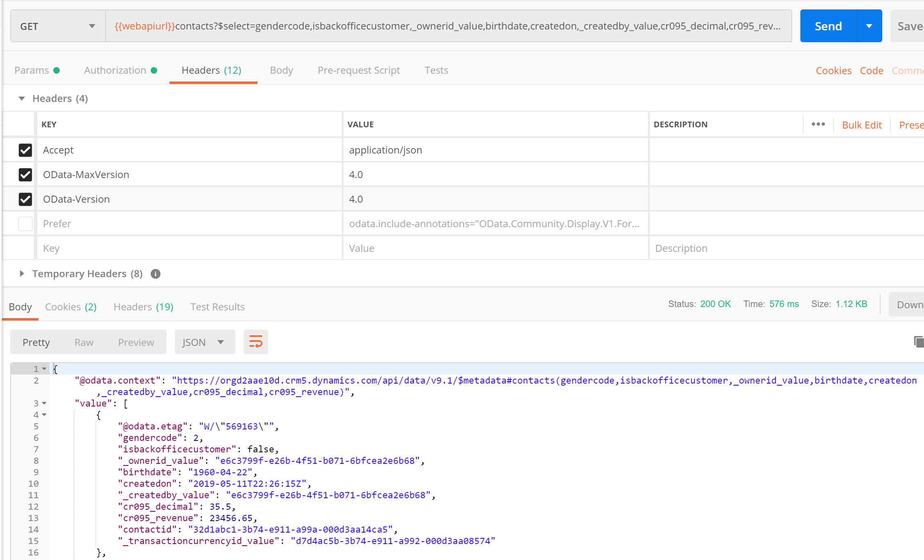Click the "gendercode" line in JSON

[160, 438]
